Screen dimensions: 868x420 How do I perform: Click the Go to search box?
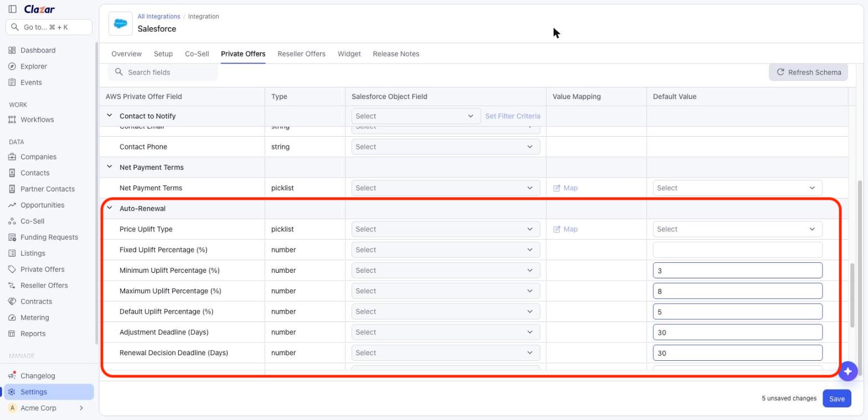coord(49,27)
